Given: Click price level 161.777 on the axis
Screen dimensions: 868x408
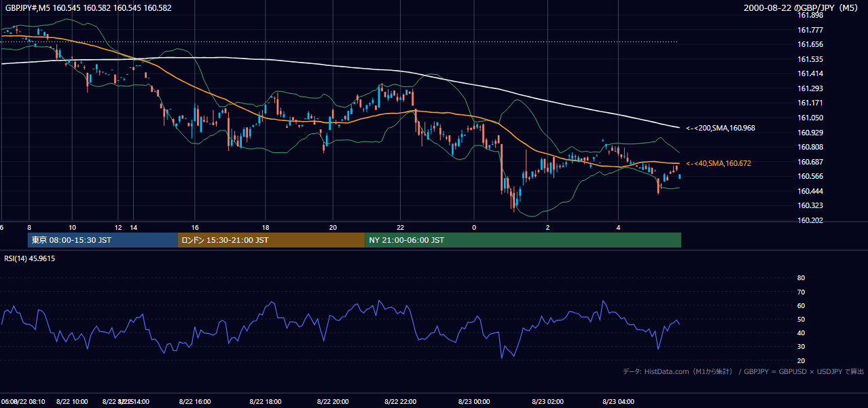Looking at the screenshot, I should [810, 30].
